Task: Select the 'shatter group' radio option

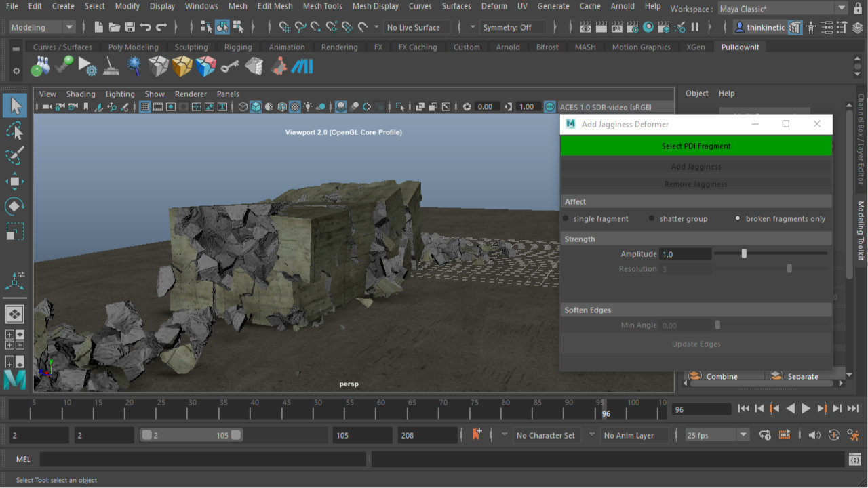Action: 652,218
